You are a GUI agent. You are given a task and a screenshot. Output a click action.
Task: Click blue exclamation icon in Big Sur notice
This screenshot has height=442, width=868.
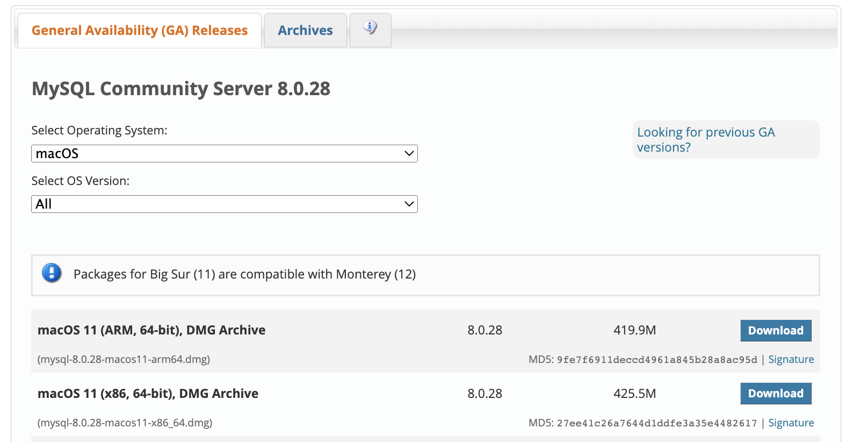tap(52, 273)
